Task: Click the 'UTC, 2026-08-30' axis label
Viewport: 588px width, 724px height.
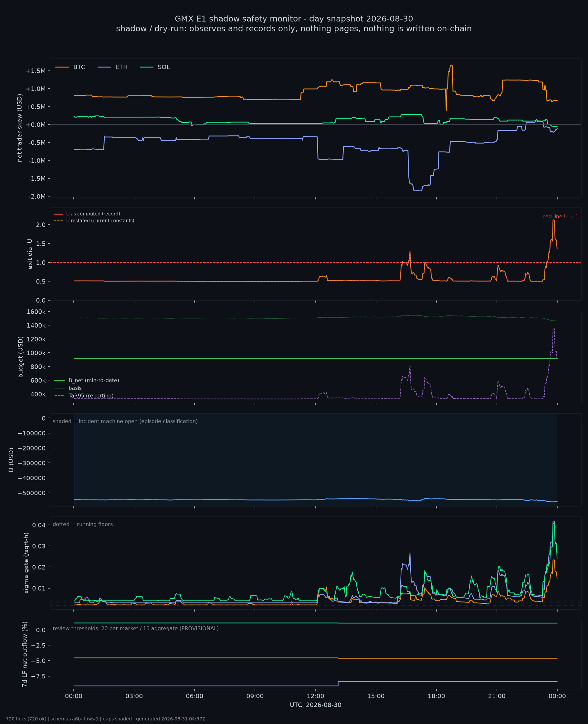Action: tap(315, 705)
